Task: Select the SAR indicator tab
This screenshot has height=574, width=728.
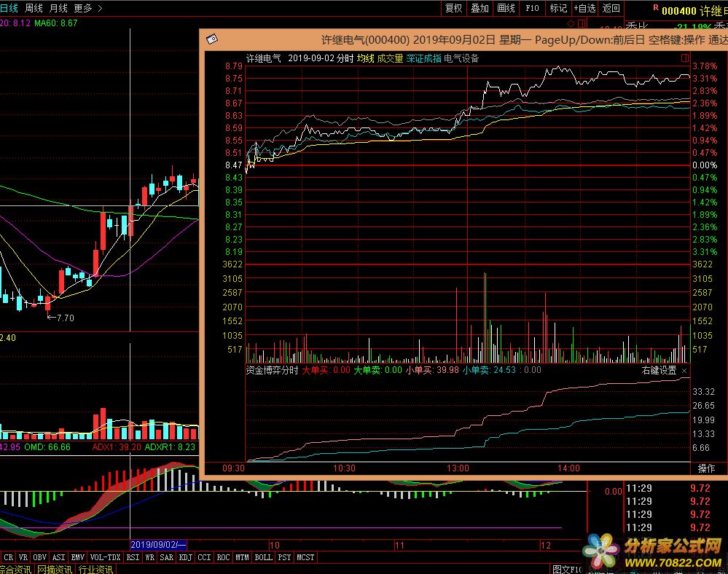Action: (x=166, y=557)
